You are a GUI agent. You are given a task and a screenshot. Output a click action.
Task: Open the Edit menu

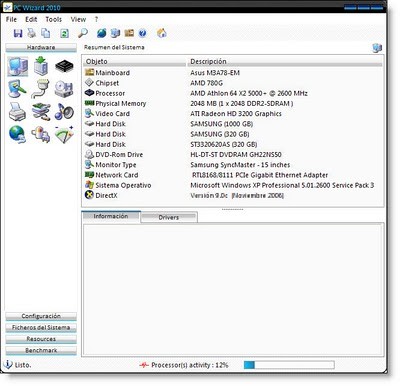(x=31, y=19)
